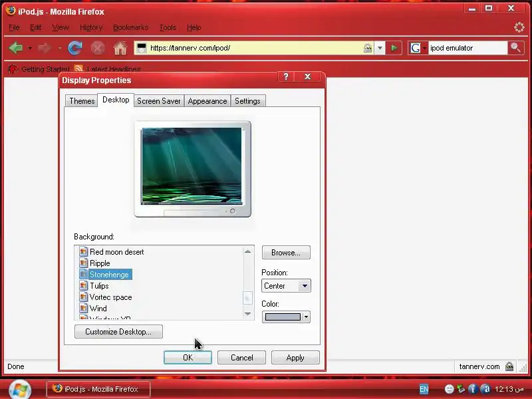Open the Color picker dropdown arrow
This screenshot has height=399, width=532.
(x=306, y=317)
